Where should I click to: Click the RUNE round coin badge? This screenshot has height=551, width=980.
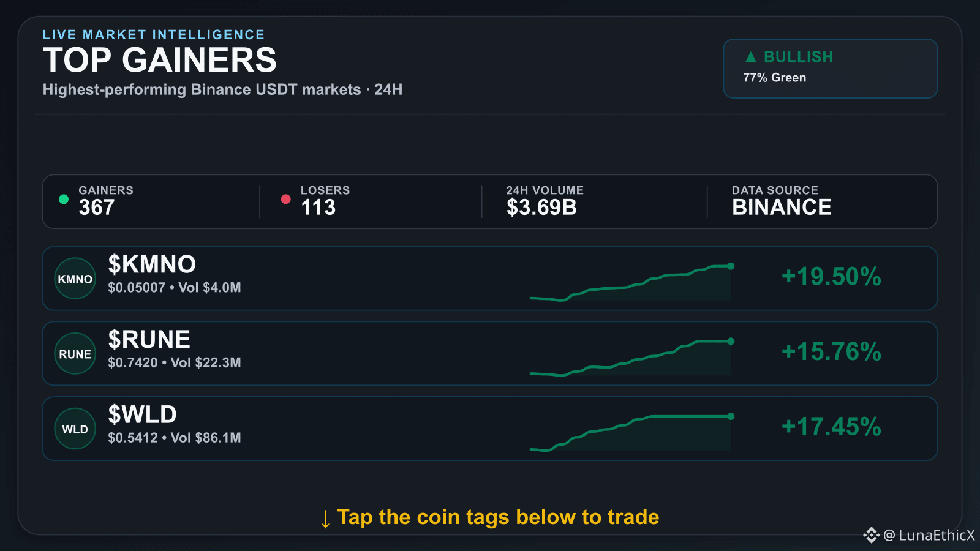click(x=75, y=354)
